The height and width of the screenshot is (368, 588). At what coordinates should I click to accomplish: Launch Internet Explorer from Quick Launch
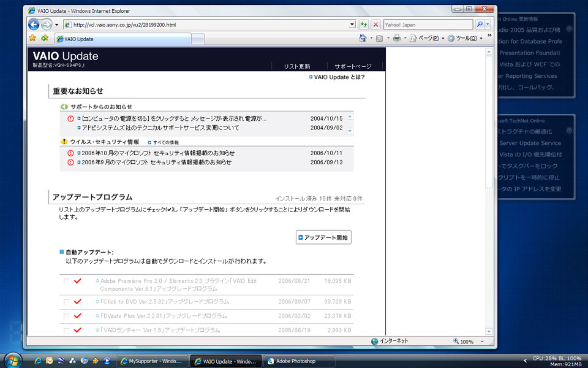coord(38,361)
